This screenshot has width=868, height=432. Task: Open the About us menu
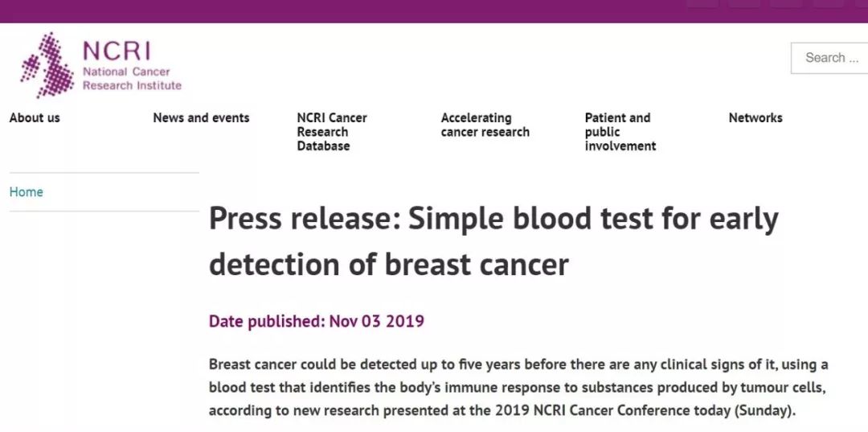tap(35, 118)
